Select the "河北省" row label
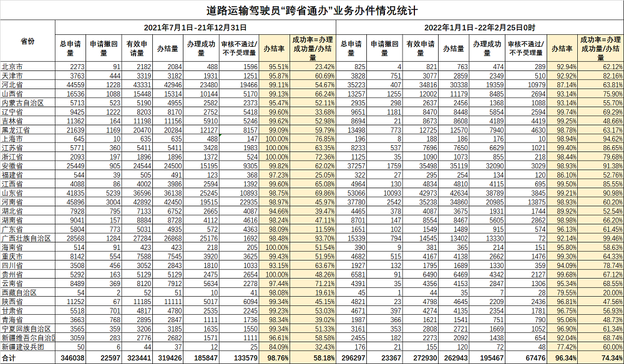 [27, 85]
